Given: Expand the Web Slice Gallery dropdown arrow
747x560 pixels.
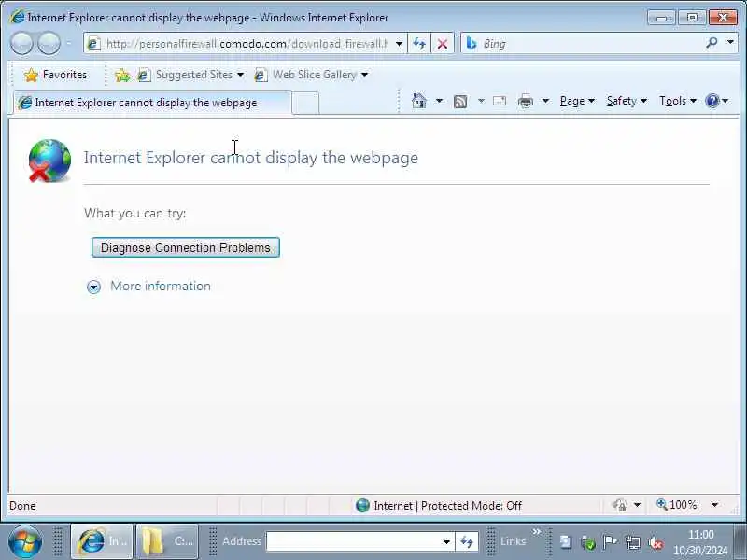Looking at the screenshot, I should (364, 75).
